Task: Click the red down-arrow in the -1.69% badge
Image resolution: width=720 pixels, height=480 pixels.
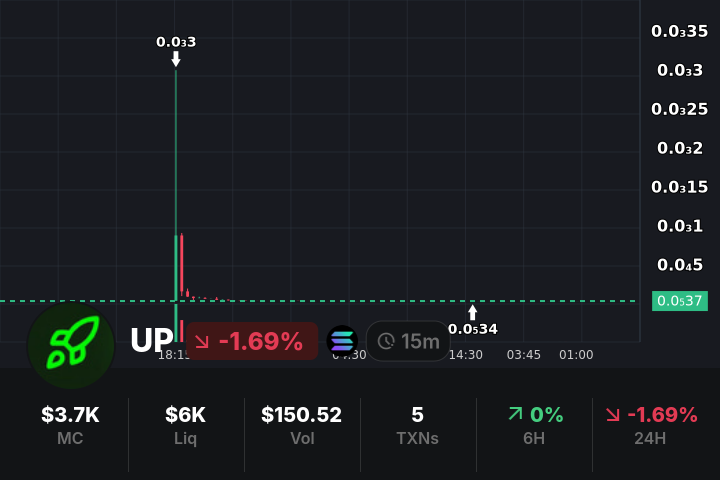Action: 202,341
